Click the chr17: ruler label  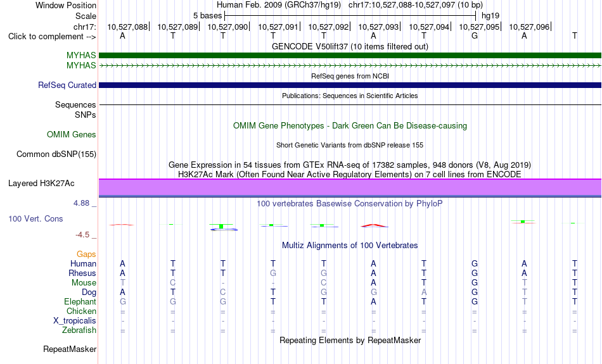tap(84, 27)
